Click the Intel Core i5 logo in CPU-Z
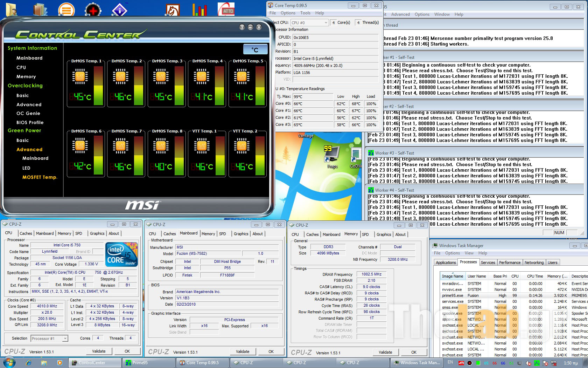The image size is (588, 368). pyautogui.click(x=121, y=254)
